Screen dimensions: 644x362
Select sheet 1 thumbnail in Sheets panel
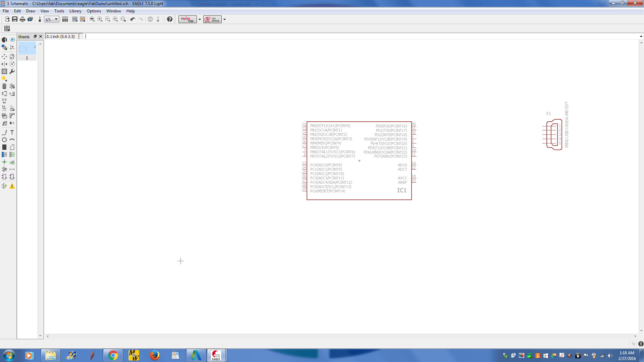click(27, 51)
